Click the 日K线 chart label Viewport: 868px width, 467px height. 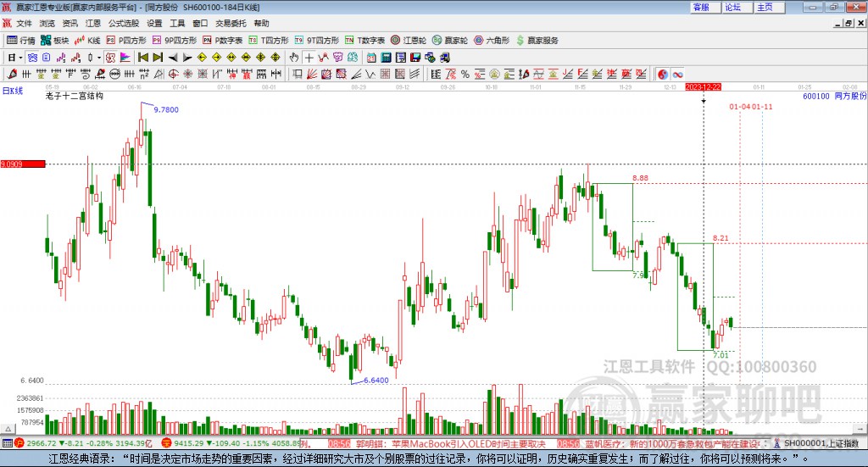click(x=13, y=91)
